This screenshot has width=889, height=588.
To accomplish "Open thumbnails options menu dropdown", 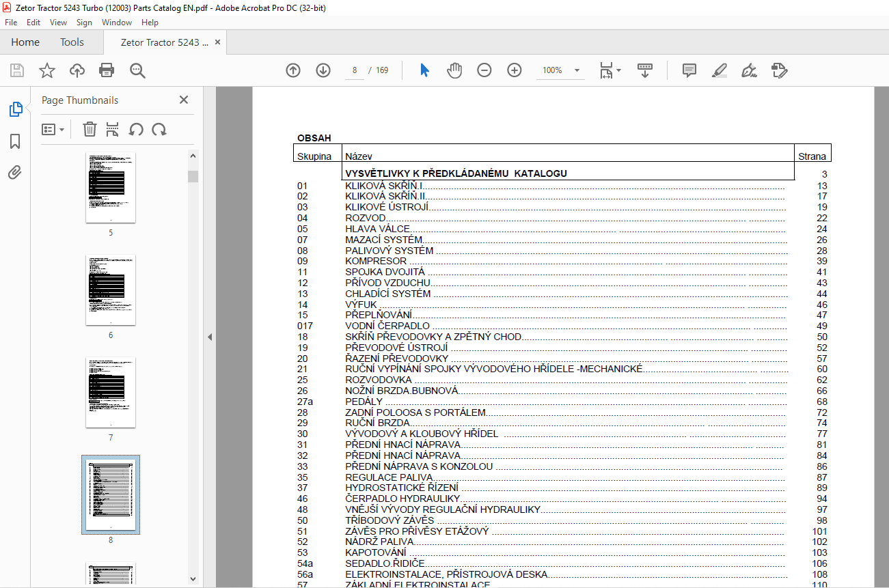I will click(x=53, y=129).
